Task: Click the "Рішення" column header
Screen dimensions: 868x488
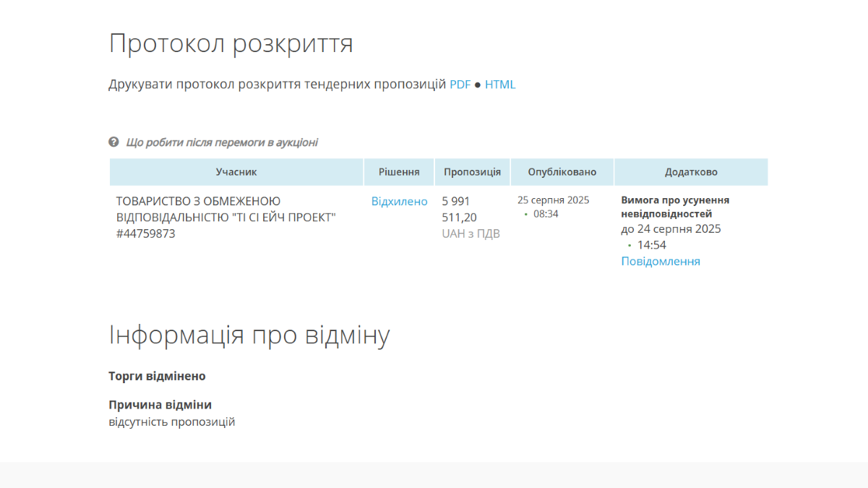Action: click(x=399, y=172)
